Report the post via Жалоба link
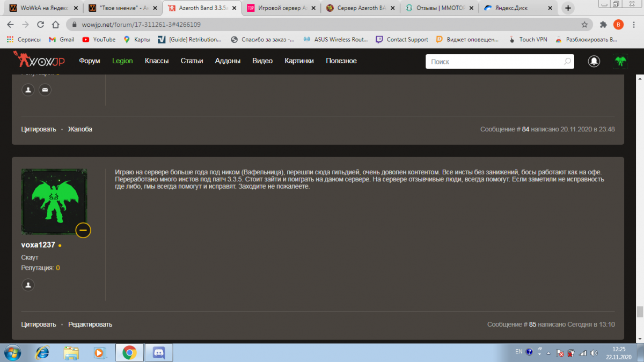644x362 pixels. tap(80, 129)
